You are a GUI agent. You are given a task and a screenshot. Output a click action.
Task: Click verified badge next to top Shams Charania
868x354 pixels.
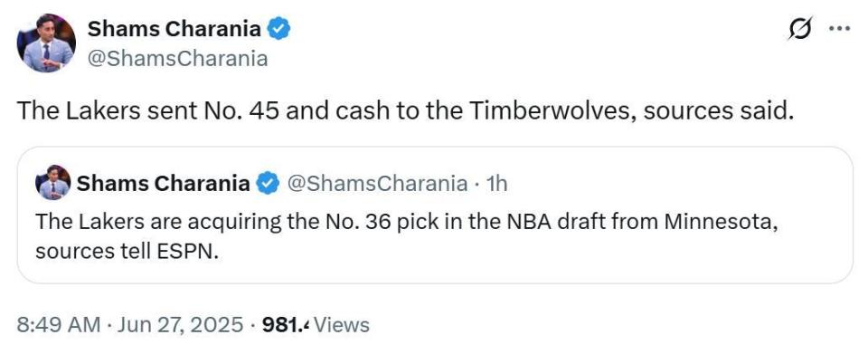279,29
